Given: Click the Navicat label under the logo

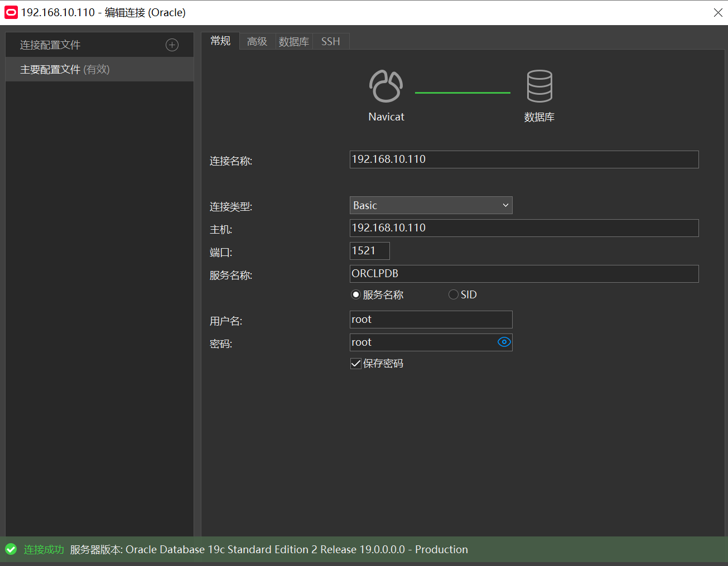Looking at the screenshot, I should pyautogui.click(x=386, y=117).
